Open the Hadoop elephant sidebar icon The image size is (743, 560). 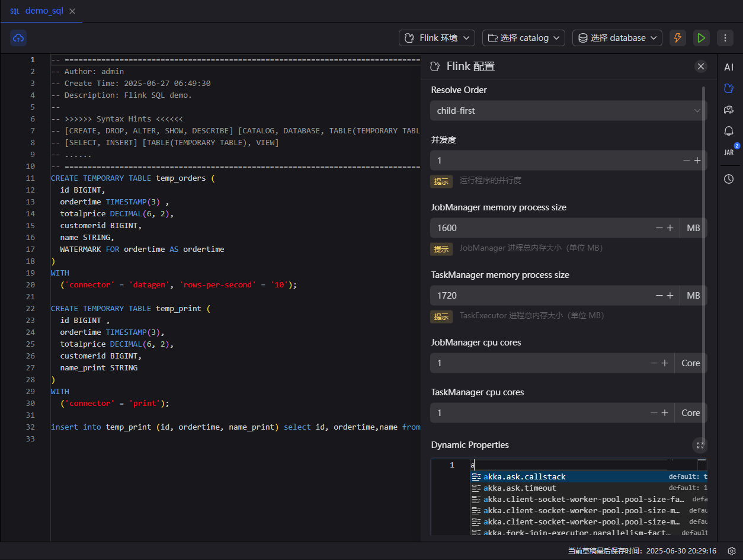click(x=729, y=110)
